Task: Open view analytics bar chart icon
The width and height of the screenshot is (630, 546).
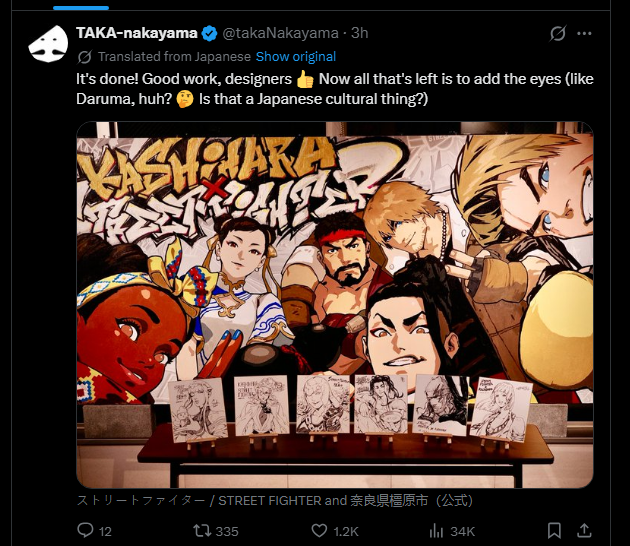Action: [436, 531]
